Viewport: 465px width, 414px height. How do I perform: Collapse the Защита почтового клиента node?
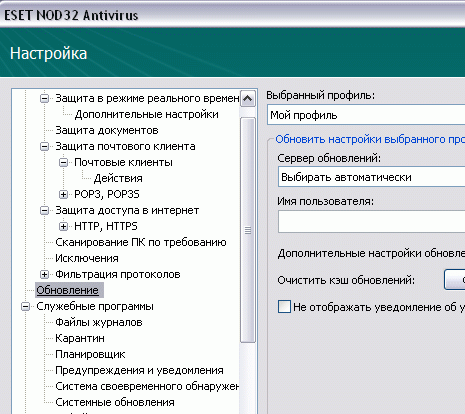(44, 146)
